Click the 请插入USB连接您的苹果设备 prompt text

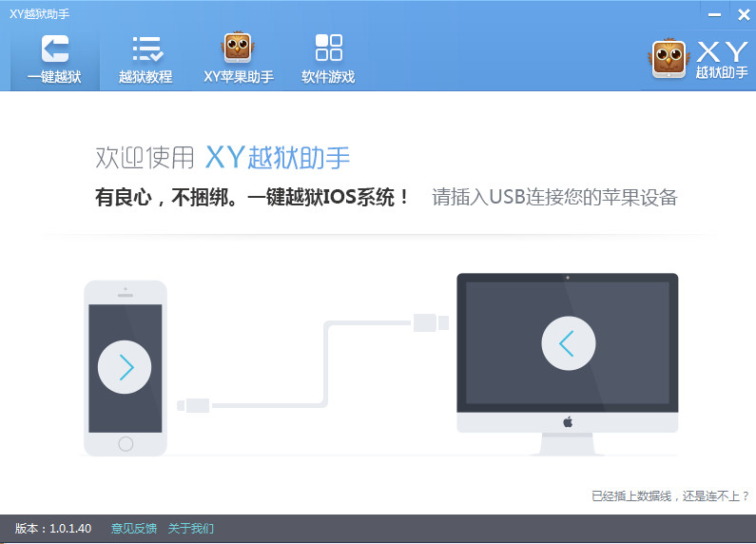tap(554, 198)
